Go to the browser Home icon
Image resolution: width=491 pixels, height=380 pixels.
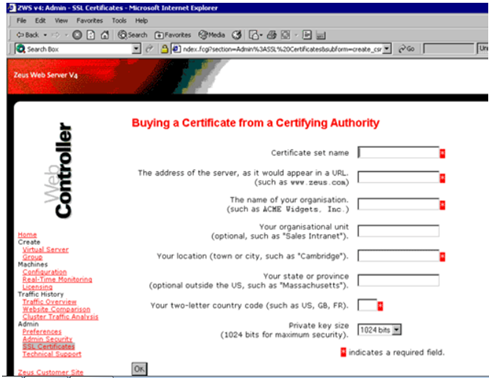[x=105, y=35]
